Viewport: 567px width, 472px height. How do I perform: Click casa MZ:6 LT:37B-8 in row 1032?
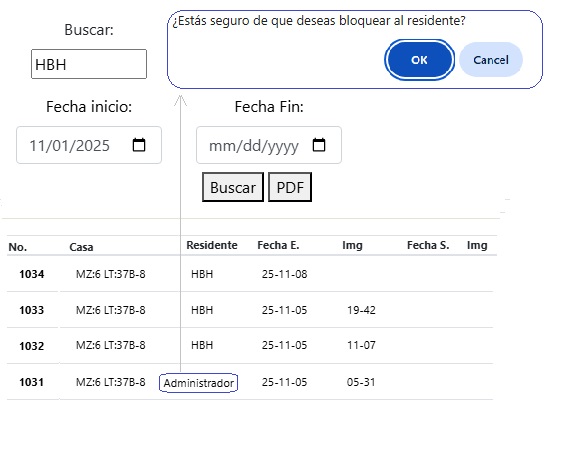pyautogui.click(x=111, y=345)
